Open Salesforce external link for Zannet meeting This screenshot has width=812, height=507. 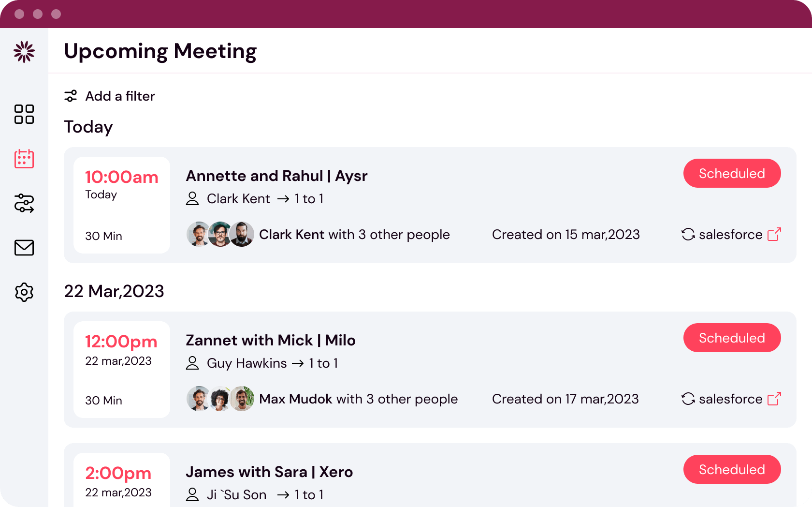(x=774, y=399)
